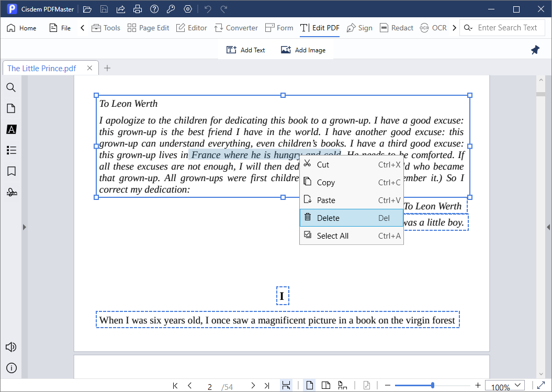The width and height of the screenshot is (552, 392).
Task: Choose Paste from context menu
Action: (351, 200)
